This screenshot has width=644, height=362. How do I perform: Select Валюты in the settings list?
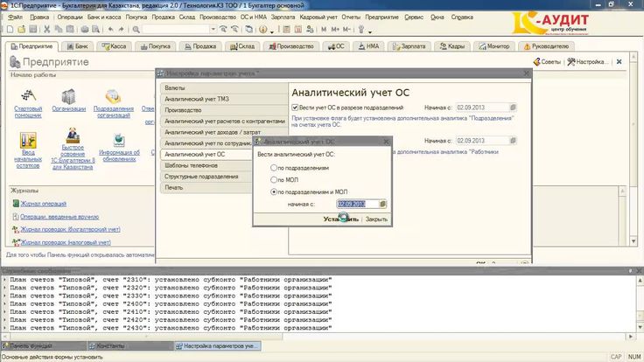pos(224,87)
